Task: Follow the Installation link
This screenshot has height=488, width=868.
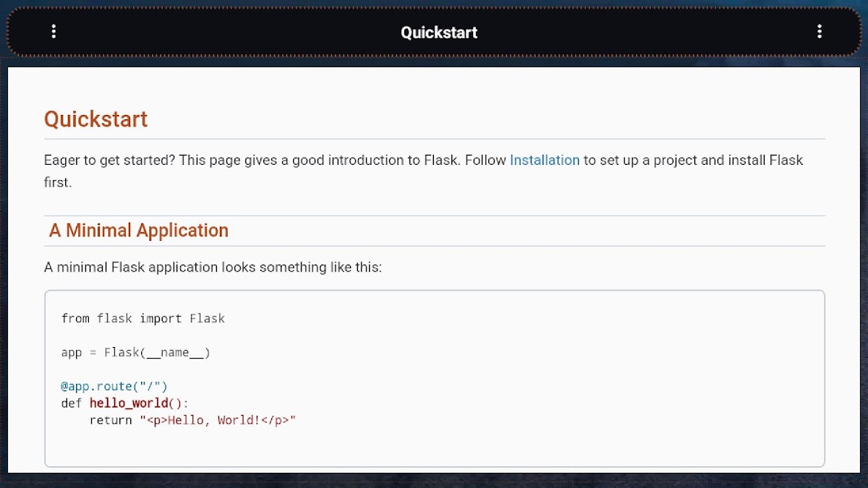Action: tap(544, 160)
